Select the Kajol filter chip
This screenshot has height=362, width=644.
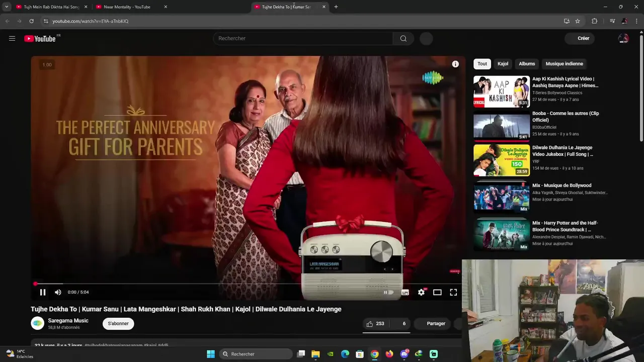point(503,64)
